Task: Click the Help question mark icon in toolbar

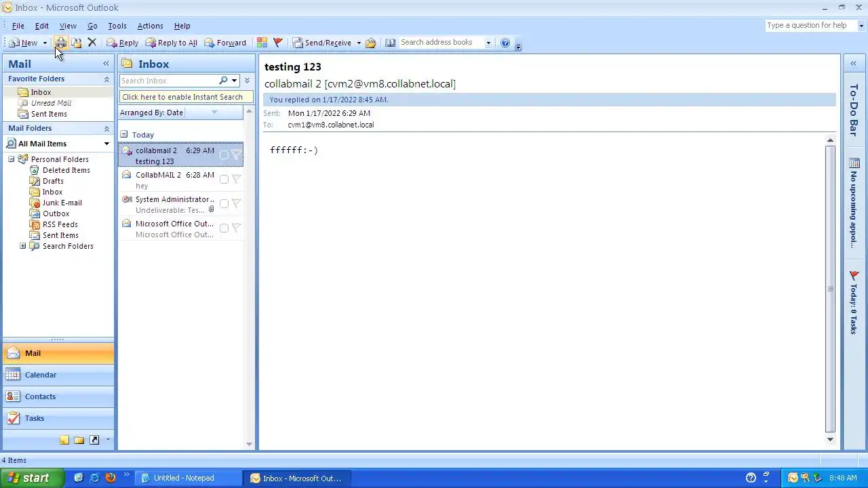Action: point(505,43)
